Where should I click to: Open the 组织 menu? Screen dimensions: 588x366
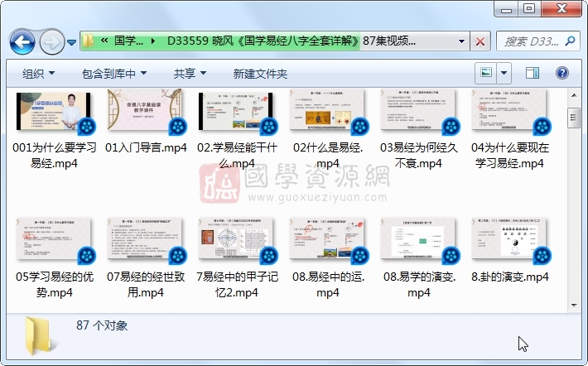pyautogui.click(x=38, y=74)
